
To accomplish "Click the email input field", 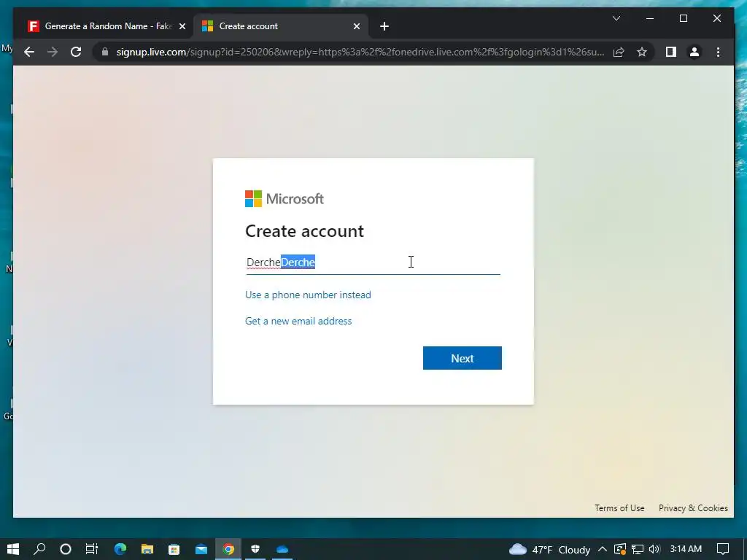I will [x=373, y=262].
